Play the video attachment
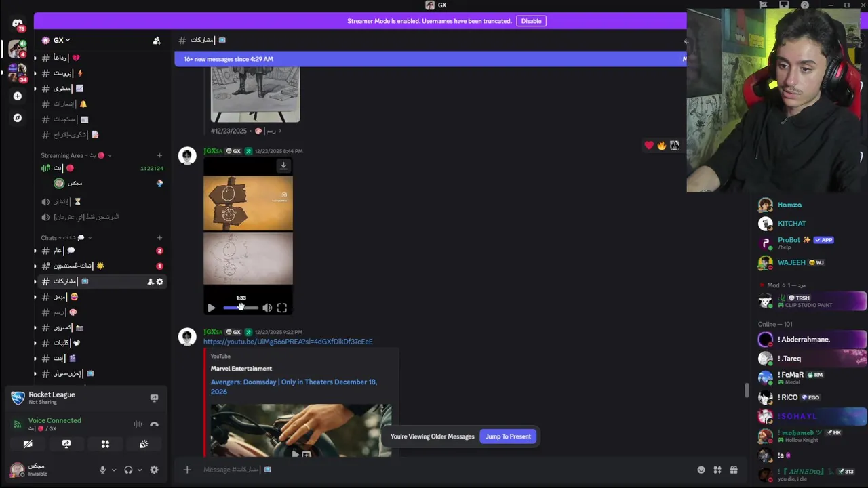The width and height of the screenshot is (868, 488). click(x=211, y=308)
